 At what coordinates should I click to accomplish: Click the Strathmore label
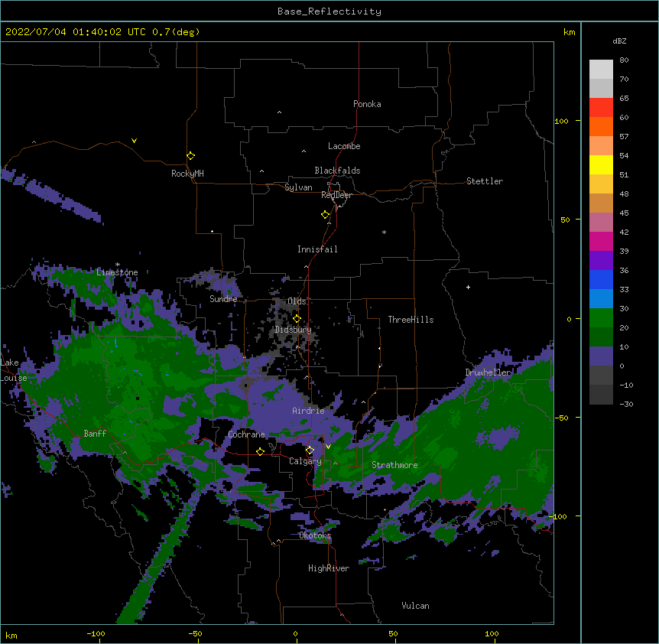pyautogui.click(x=394, y=465)
